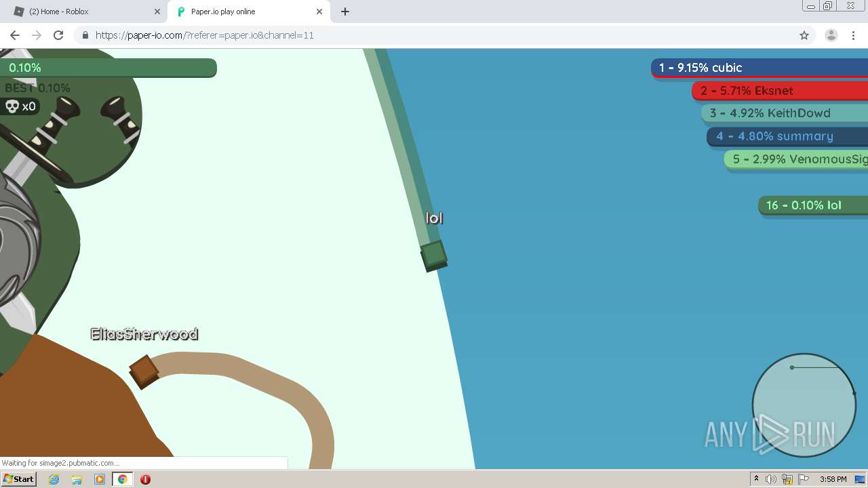Reload the Paper.io page
Image resolution: width=868 pixels, height=488 pixels.
point(58,35)
